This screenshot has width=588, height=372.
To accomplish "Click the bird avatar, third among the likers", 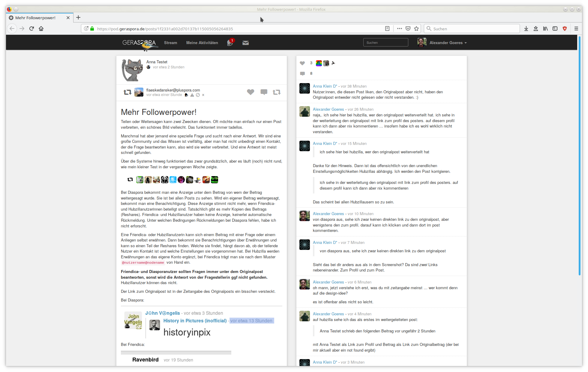I will tap(333, 63).
